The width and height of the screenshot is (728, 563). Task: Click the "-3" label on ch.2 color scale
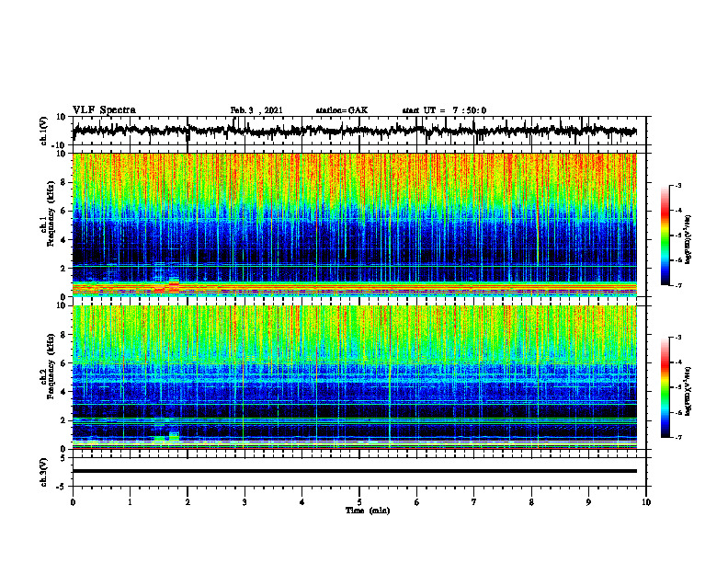tap(677, 338)
